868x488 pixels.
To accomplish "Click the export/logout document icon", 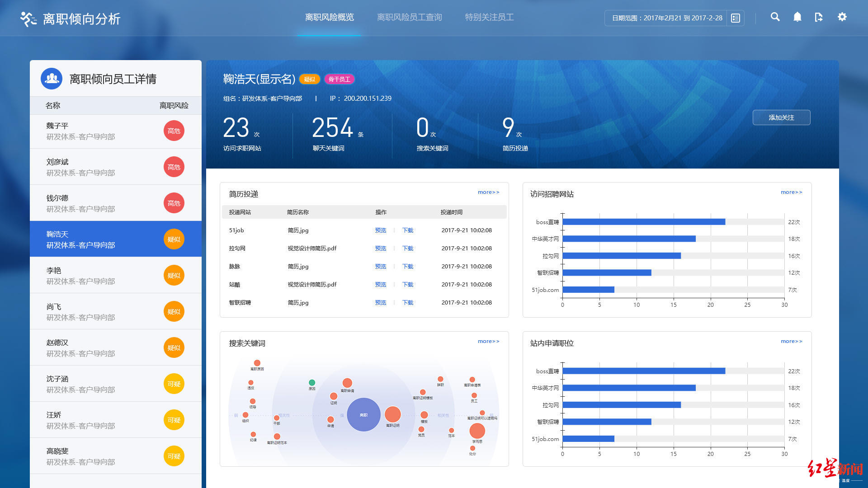I will click(819, 17).
